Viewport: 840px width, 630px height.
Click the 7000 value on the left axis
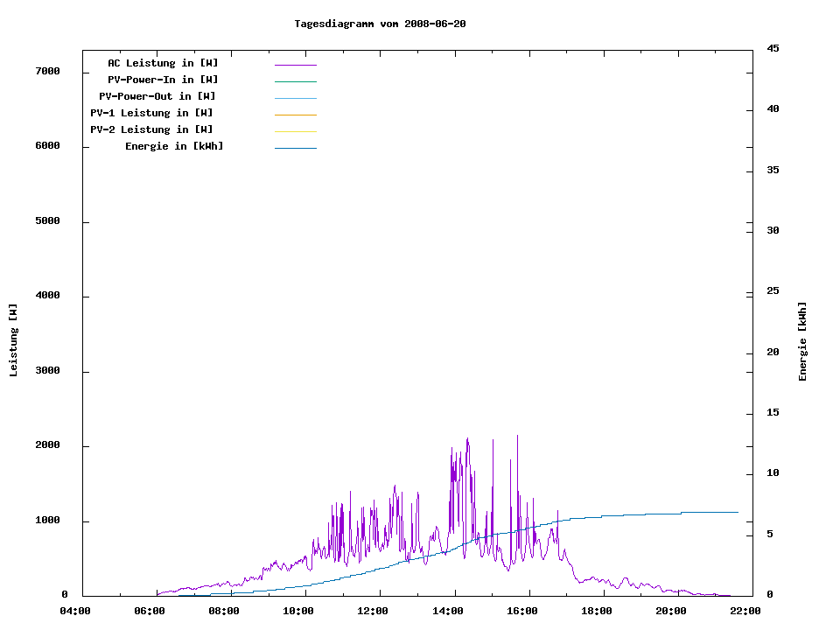click(x=47, y=71)
